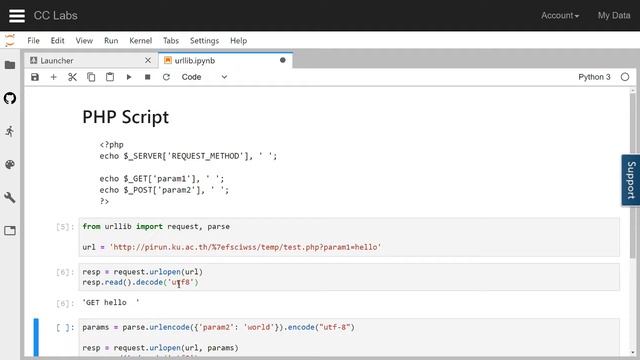640x360 pixels.
Task: Run the selected cell
Action: (x=129, y=77)
